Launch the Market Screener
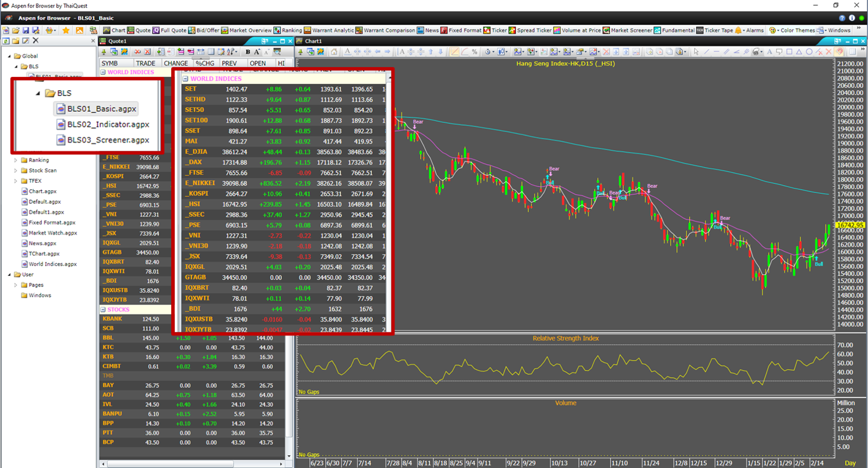Screen dimensions: 868x468 click(627, 30)
